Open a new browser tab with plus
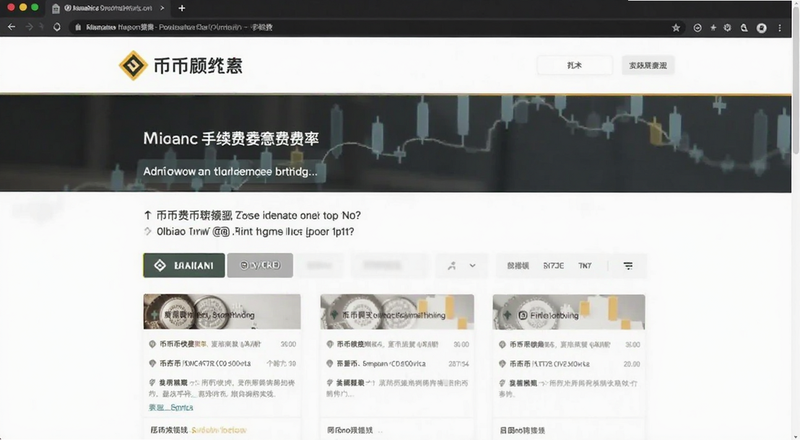Viewport: 800px width, 440px height. pyautogui.click(x=182, y=8)
